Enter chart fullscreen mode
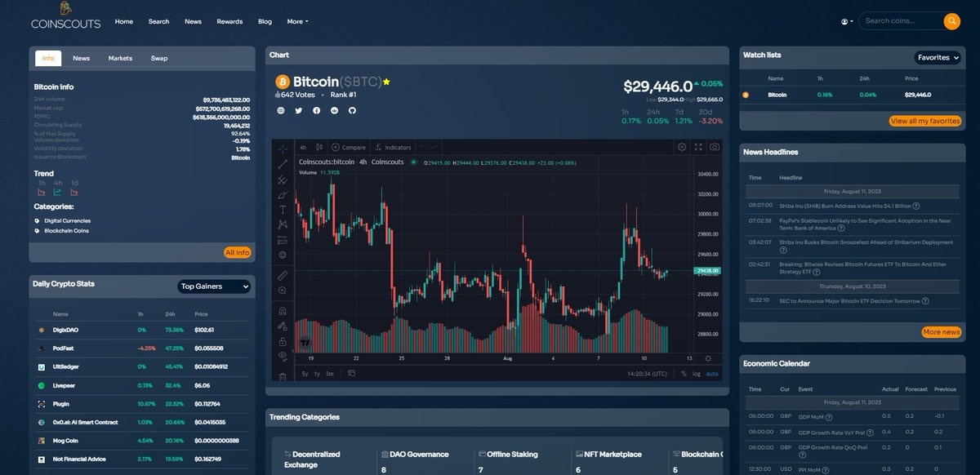The height and width of the screenshot is (475, 980). click(698, 147)
